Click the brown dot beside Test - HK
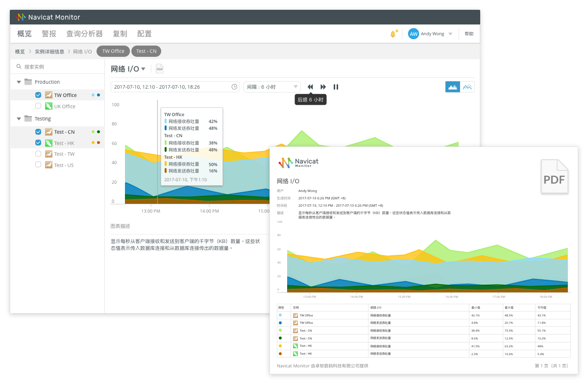The height and width of the screenshot is (387, 588). 98,143
